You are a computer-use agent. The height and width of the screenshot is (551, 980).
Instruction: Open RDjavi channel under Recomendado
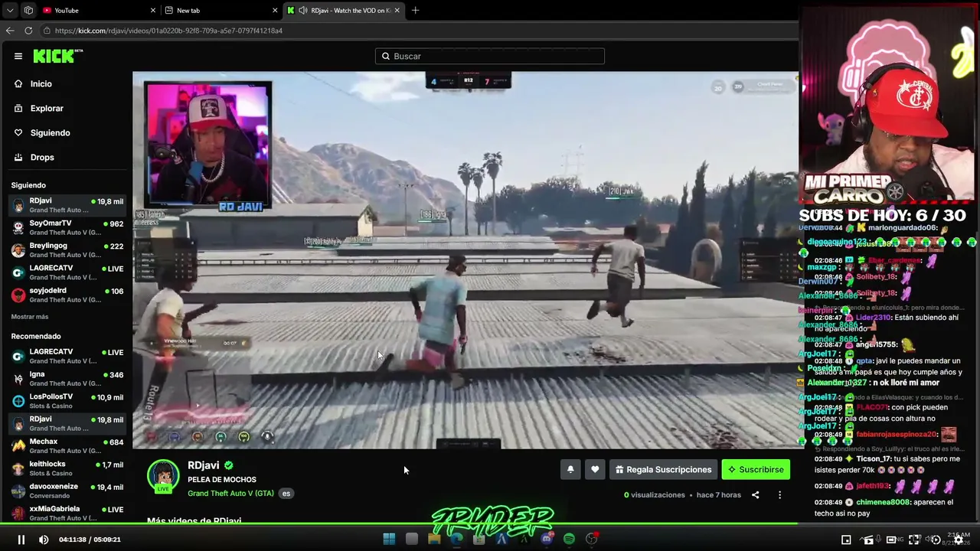click(x=67, y=423)
